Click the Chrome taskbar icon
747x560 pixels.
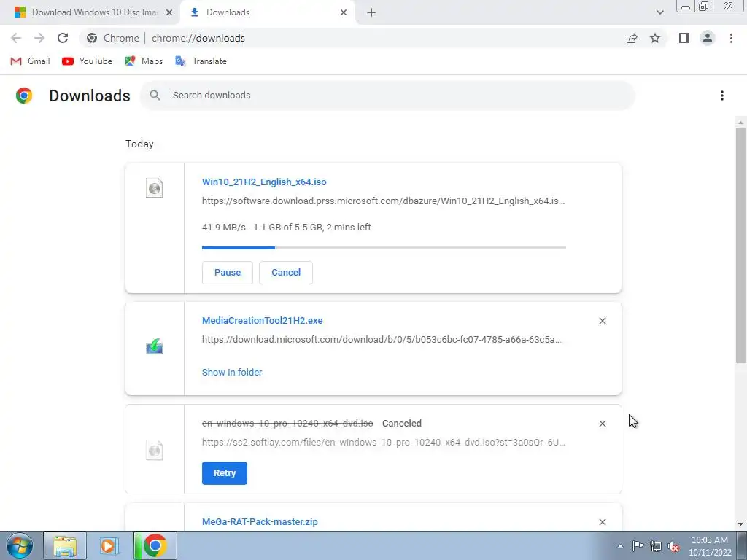click(x=155, y=545)
